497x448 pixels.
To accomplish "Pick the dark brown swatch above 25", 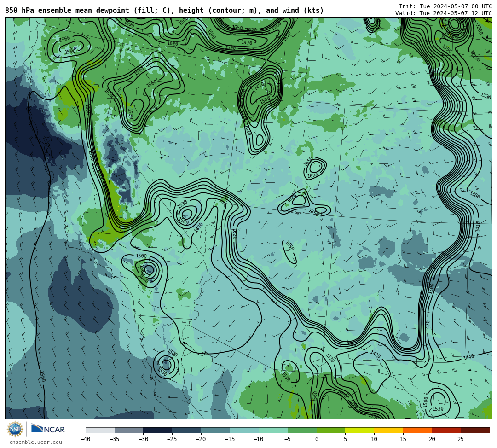I will tap(475, 430).
